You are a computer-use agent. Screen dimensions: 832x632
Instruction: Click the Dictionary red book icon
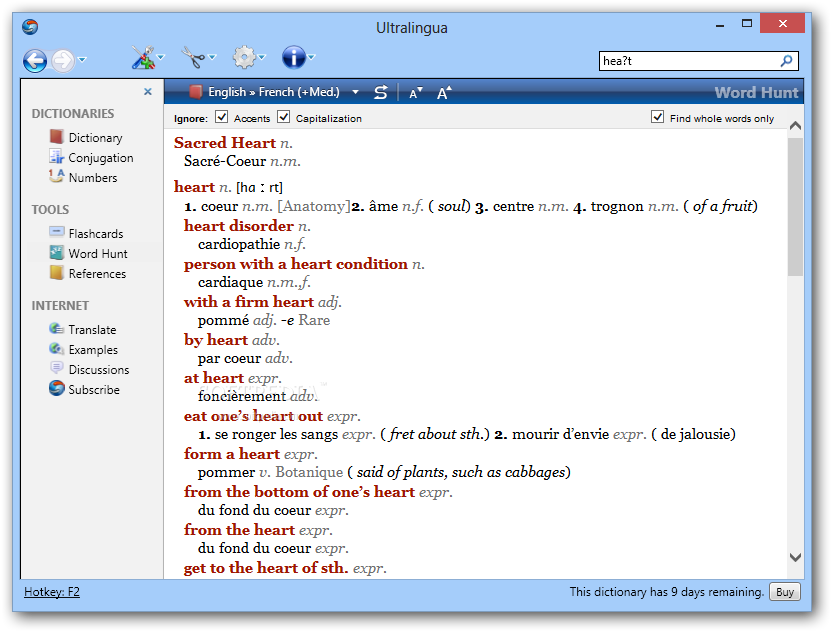click(56, 137)
